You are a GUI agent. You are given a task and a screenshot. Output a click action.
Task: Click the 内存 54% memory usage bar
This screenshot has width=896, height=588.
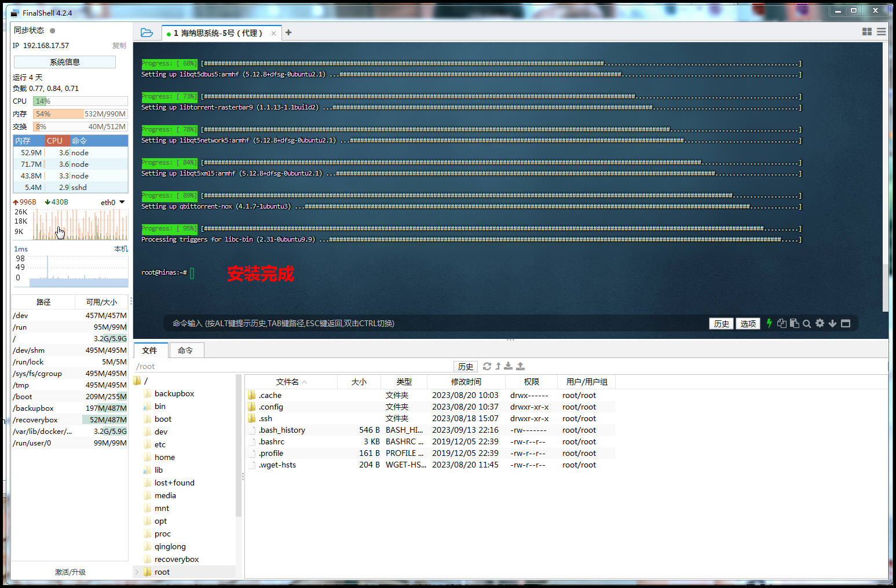click(x=80, y=114)
